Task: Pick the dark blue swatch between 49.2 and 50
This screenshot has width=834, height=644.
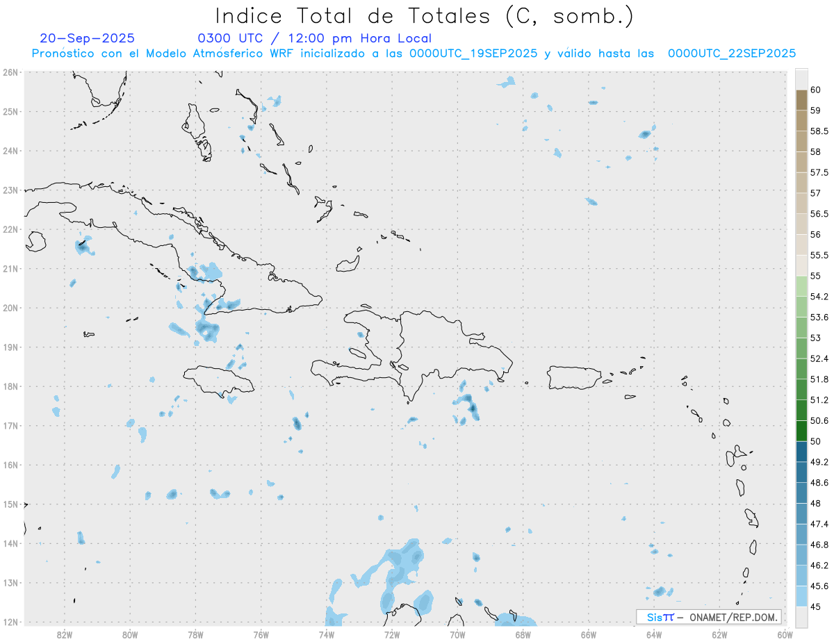Action: point(801,452)
